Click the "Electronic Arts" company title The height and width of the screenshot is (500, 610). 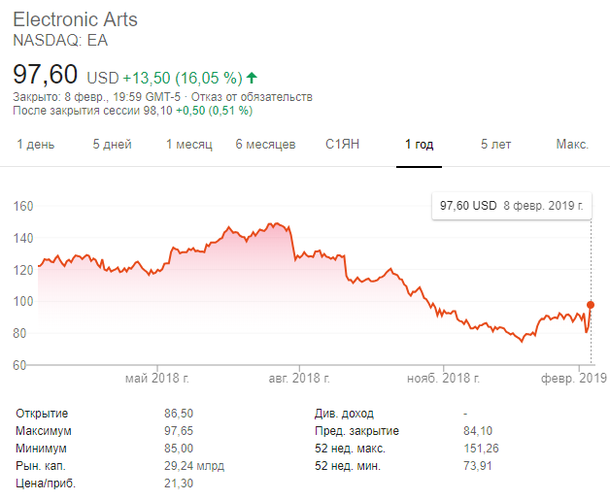pyautogui.click(x=75, y=20)
